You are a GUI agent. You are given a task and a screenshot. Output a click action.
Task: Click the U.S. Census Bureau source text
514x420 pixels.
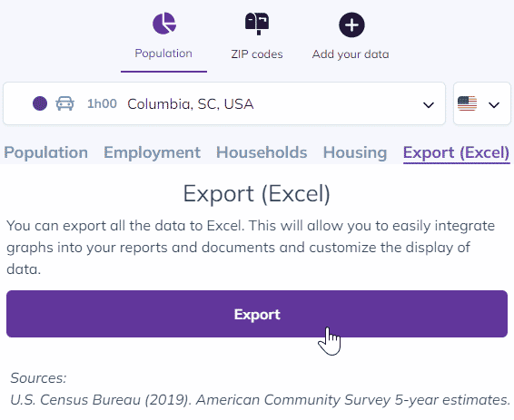(x=260, y=400)
